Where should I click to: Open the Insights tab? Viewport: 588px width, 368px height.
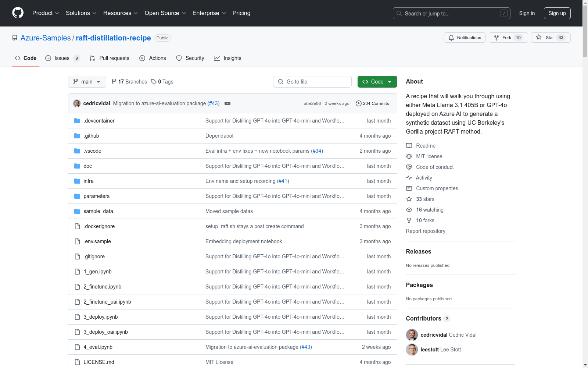(228, 58)
